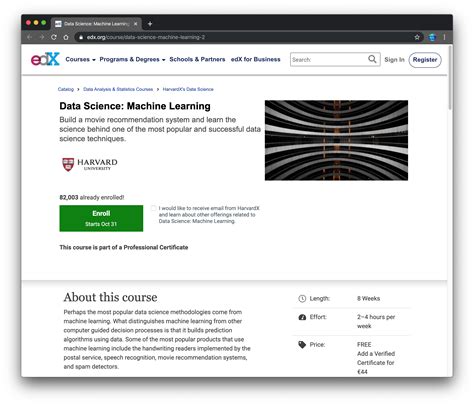Click the course image thumbnail

click(x=336, y=140)
